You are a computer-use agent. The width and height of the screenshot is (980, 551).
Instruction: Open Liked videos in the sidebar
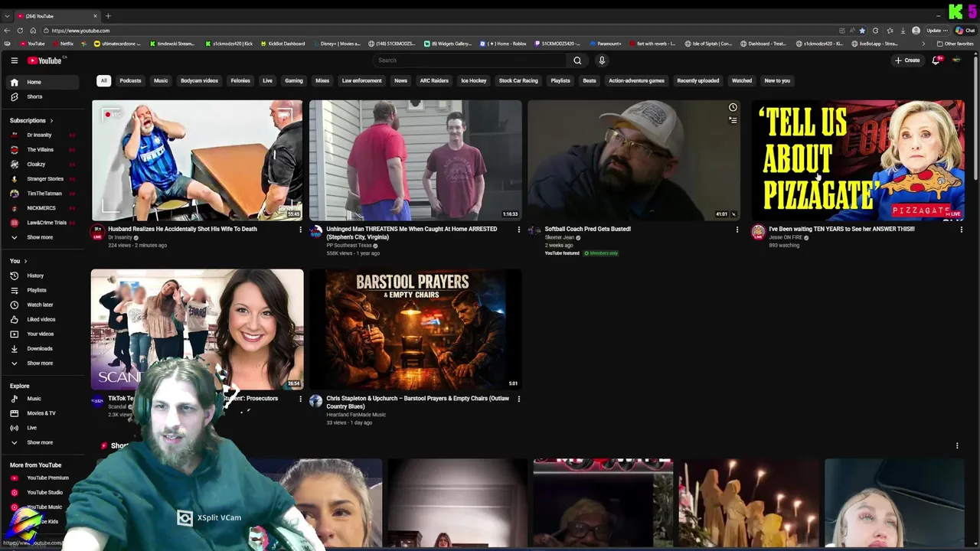click(44, 319)
